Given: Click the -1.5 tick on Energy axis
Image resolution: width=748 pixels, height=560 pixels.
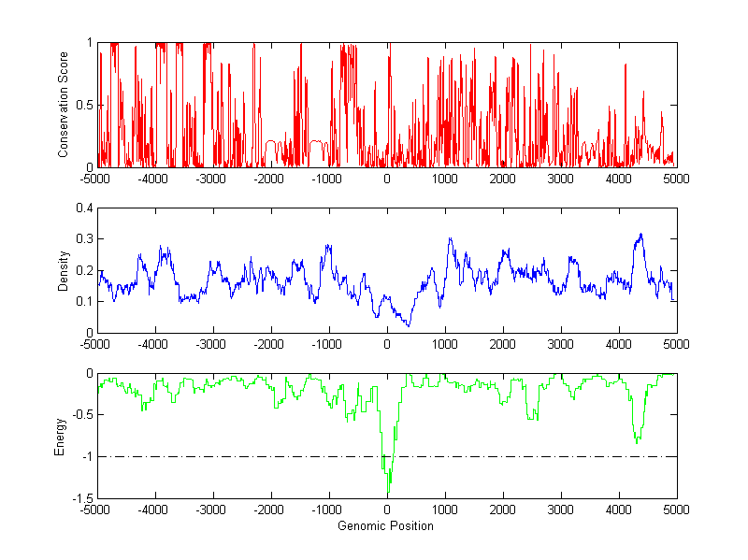Looking at the screenshot, I should [82, 498].
